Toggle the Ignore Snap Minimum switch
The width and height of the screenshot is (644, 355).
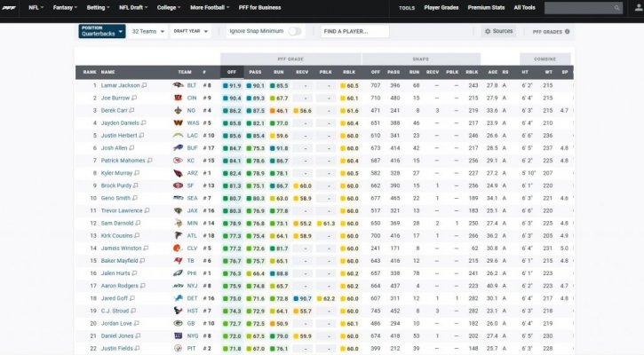294,31
